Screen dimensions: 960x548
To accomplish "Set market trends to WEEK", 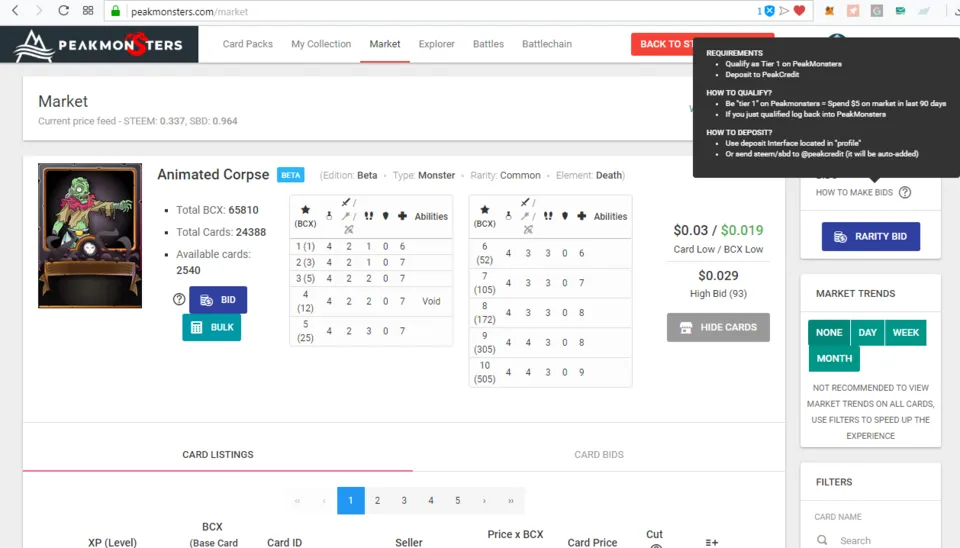I will pyautogui.click(x=906, y=332).
